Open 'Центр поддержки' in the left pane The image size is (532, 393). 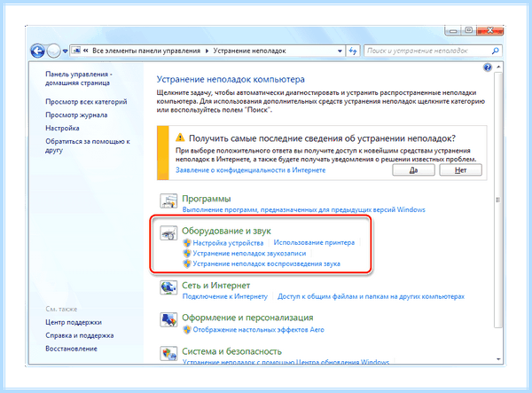coord(74,322)
